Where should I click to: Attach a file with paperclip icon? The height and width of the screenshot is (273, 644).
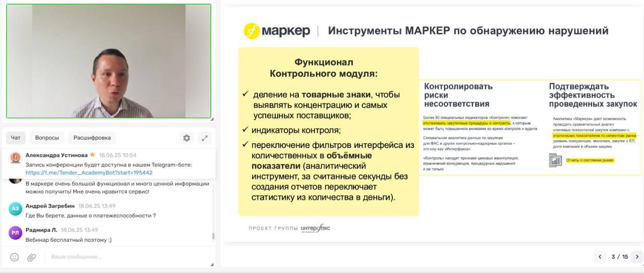point(31,257)
